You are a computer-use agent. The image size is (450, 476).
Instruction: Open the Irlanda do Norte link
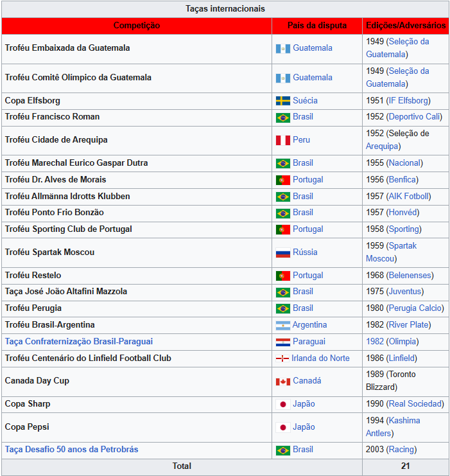coord(320,358)
